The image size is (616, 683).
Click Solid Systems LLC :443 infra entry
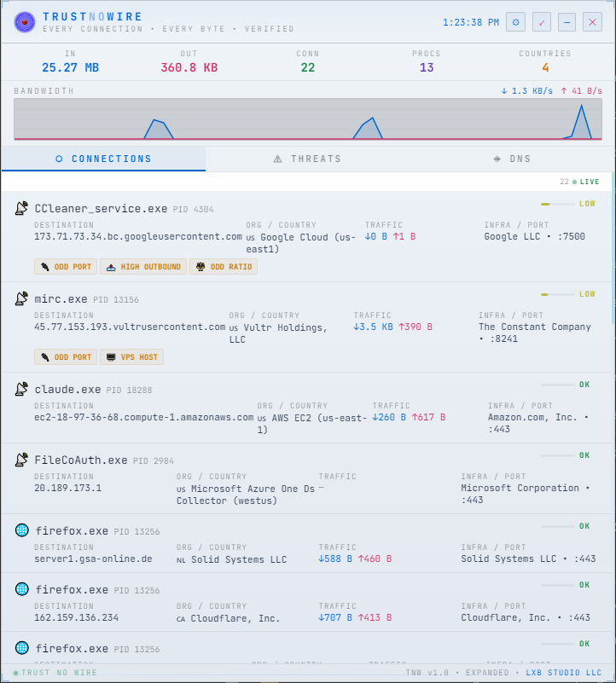pos(528,559)
